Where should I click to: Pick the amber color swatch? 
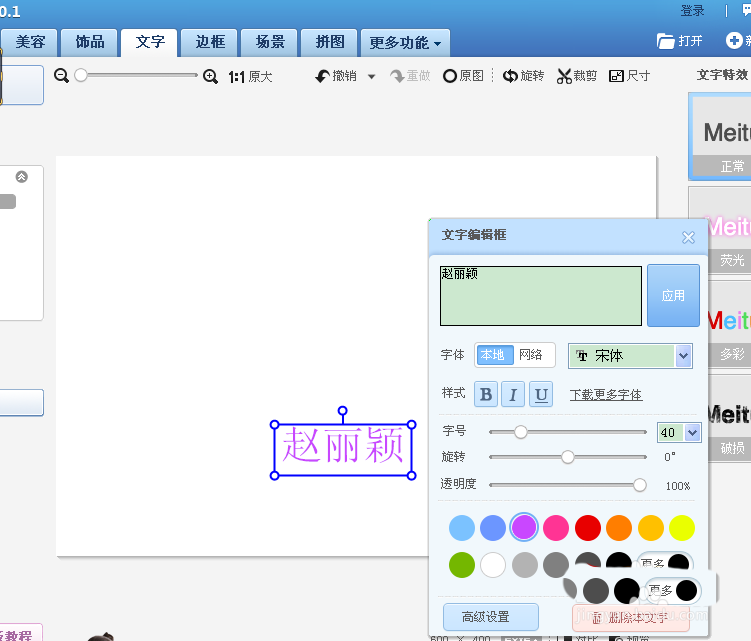click(x=650, y=528)
